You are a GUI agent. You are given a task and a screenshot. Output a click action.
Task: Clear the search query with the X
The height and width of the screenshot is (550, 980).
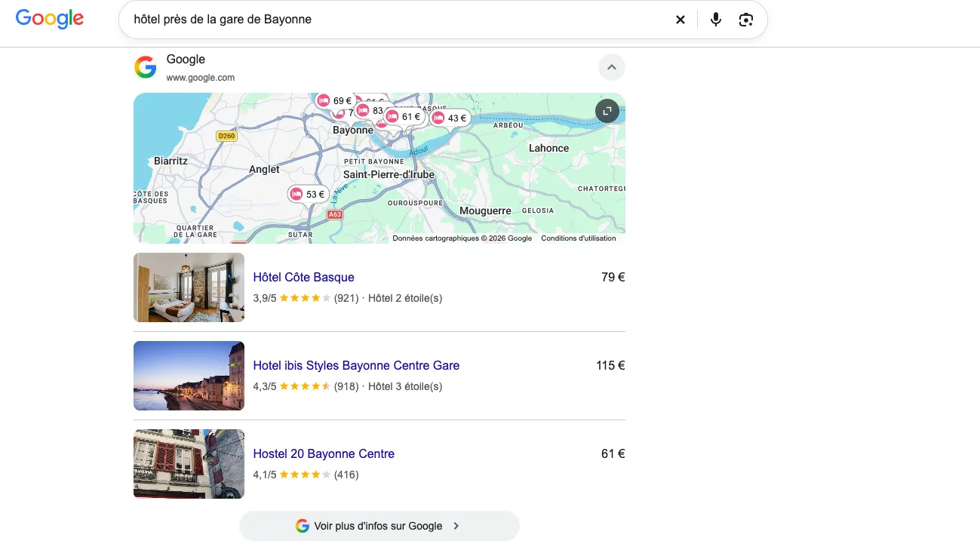click(x=680, y=20)
